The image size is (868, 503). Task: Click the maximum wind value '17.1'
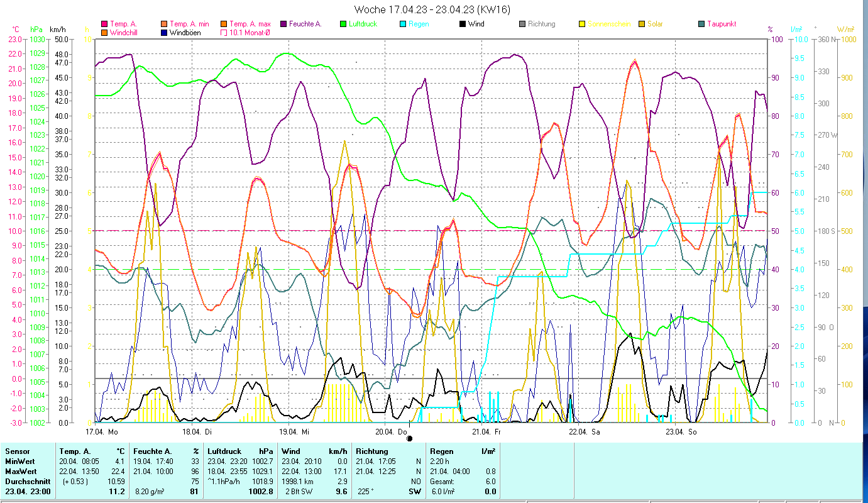[x=340, y=471]
